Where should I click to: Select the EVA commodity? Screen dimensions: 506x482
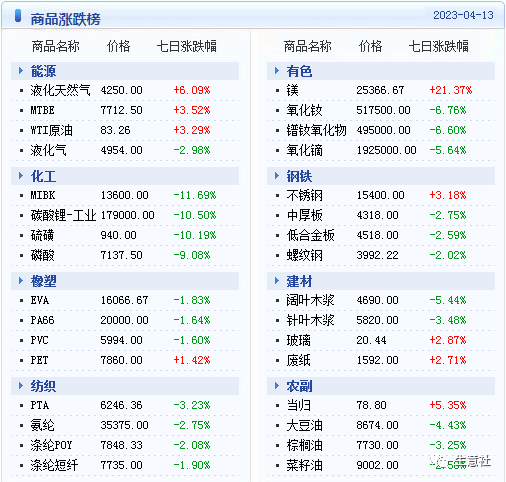40,300
